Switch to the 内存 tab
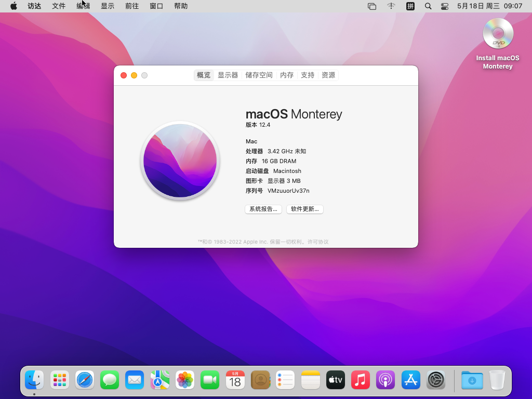The image size is (532, 399). [287, 75]
